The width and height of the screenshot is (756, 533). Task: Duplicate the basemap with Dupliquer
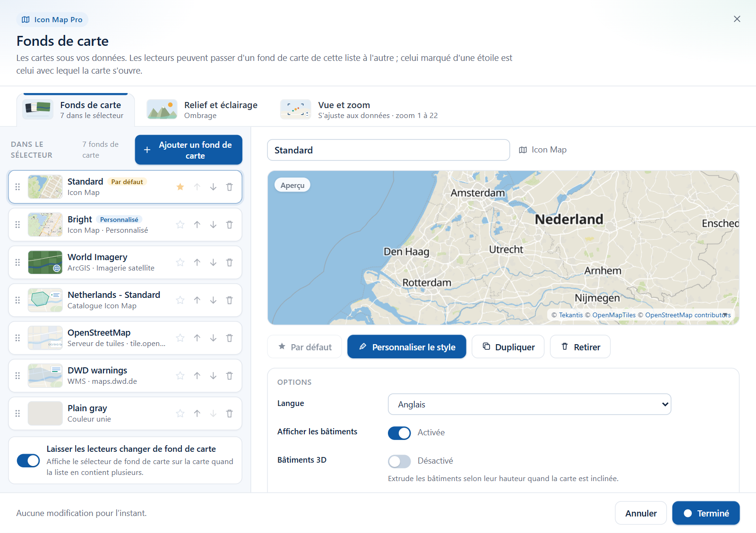pos(508,347)
